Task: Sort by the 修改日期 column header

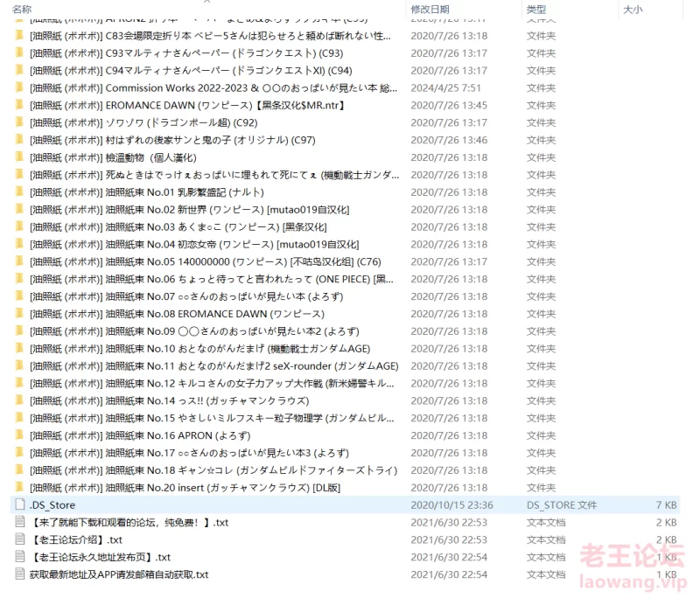Action: (x=430, y=9)
